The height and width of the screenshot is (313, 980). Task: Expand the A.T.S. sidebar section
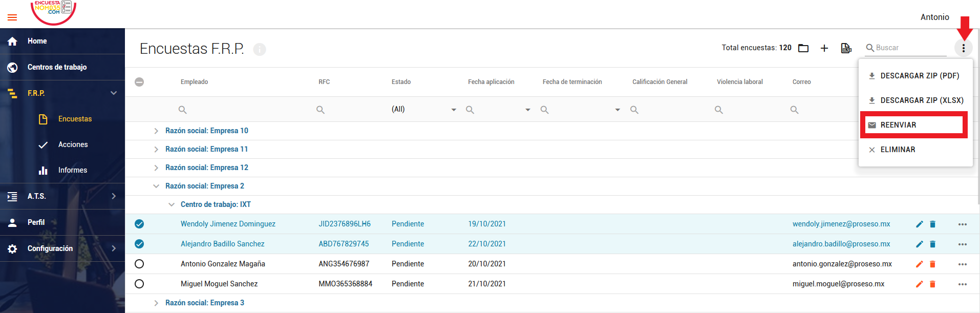click(x=114, y=196)
